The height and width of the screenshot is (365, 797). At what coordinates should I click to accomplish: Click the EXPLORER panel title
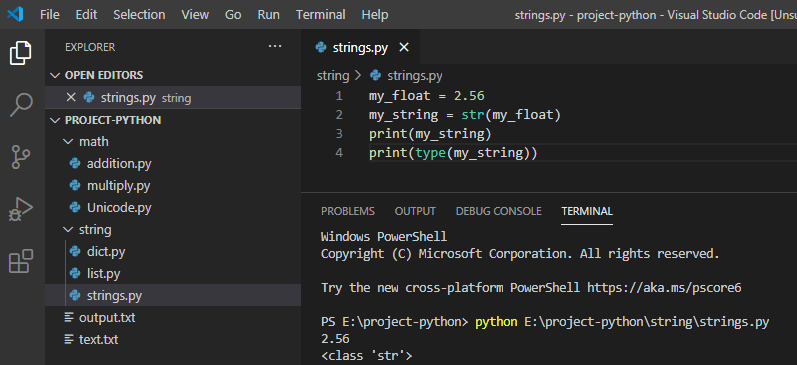tap(90, 47)
